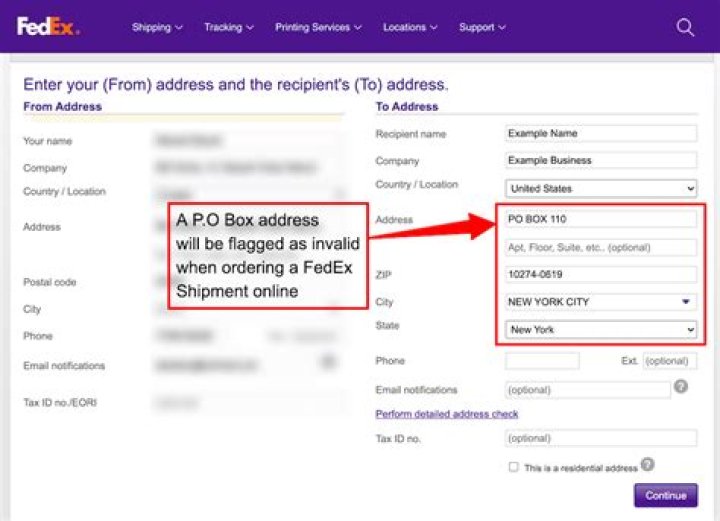Open the Tracking menu

click(x=229, y=28)
